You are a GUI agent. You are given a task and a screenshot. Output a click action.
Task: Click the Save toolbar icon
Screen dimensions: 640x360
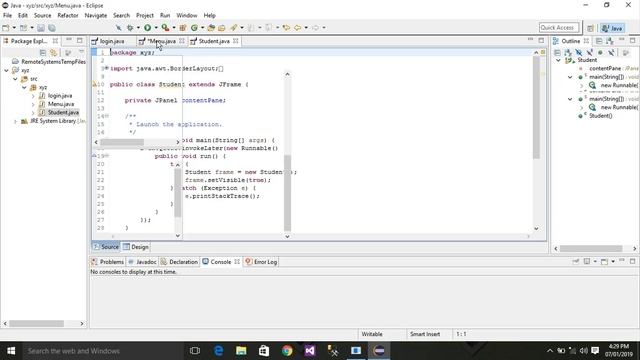coord(41,28)
